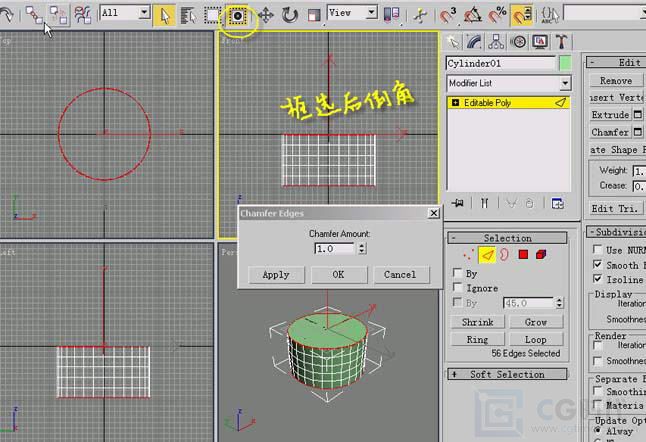Switch to the Hierarchy command panel tab

coord(496,42)
